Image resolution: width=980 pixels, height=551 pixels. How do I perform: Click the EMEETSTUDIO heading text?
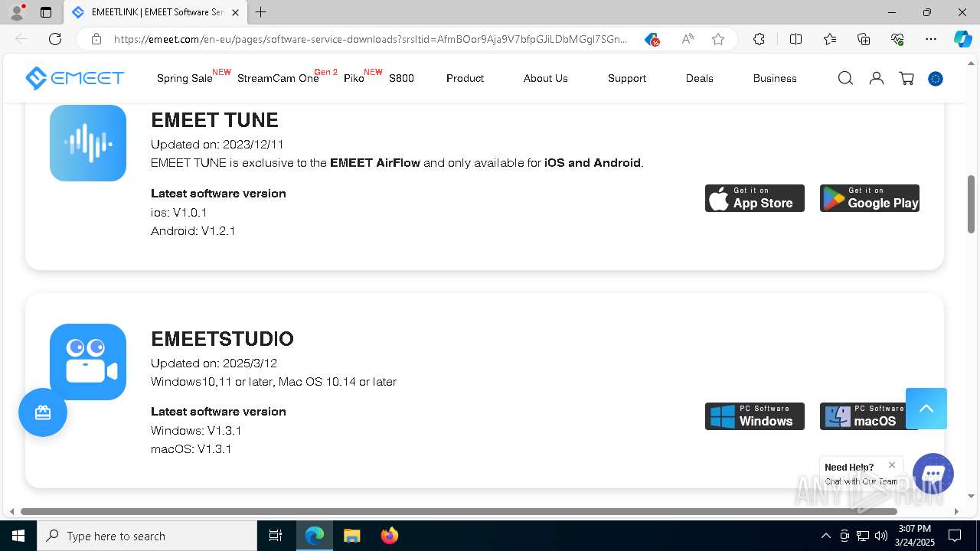pyautogui.click(x=222, y=339)
